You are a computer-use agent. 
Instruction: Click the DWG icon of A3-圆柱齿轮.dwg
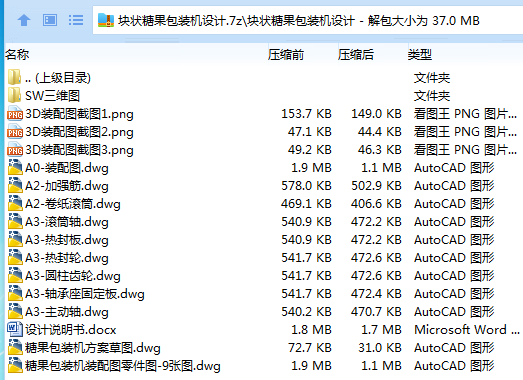tap(15, 275)
